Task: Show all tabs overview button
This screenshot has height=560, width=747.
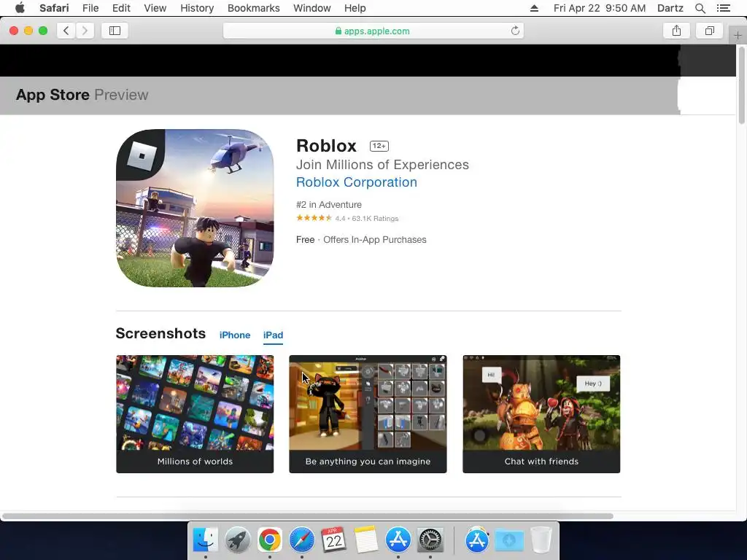Action: (x=710, y=31)
